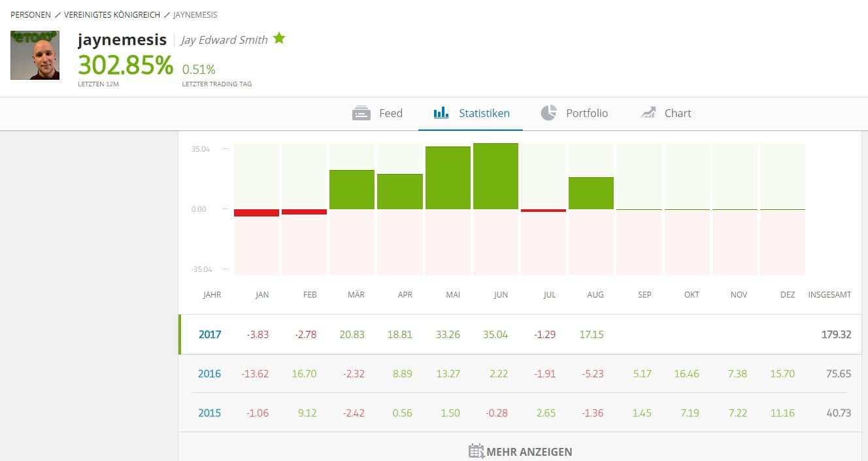Click the calendar icon beside Mehr Anzeigen
868x461 pixels.
click(476, 451)
